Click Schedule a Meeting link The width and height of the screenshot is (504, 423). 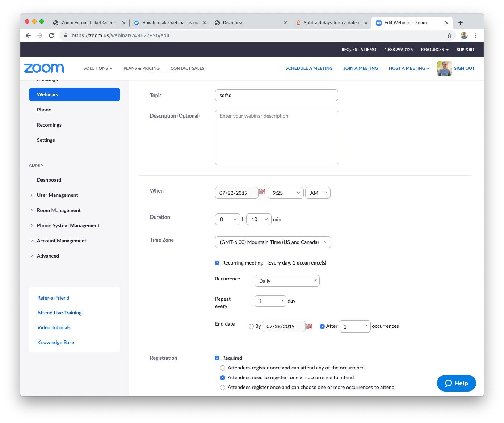(x=309, y=68)
